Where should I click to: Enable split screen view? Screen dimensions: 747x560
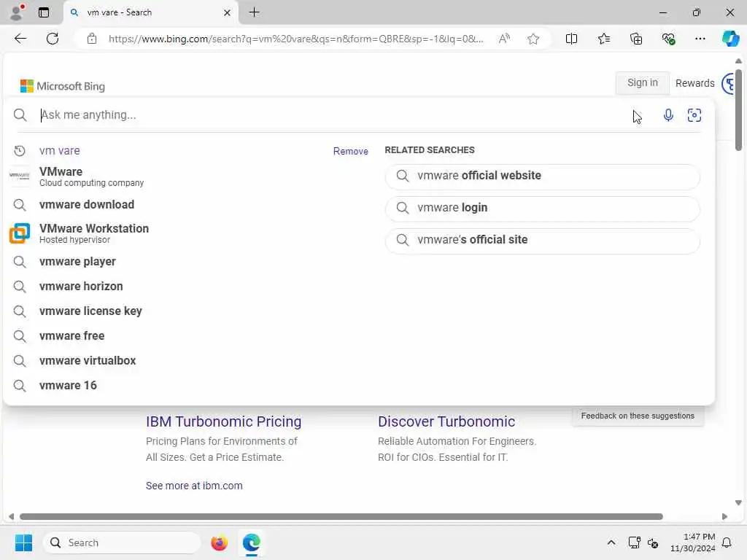point(571,39)
